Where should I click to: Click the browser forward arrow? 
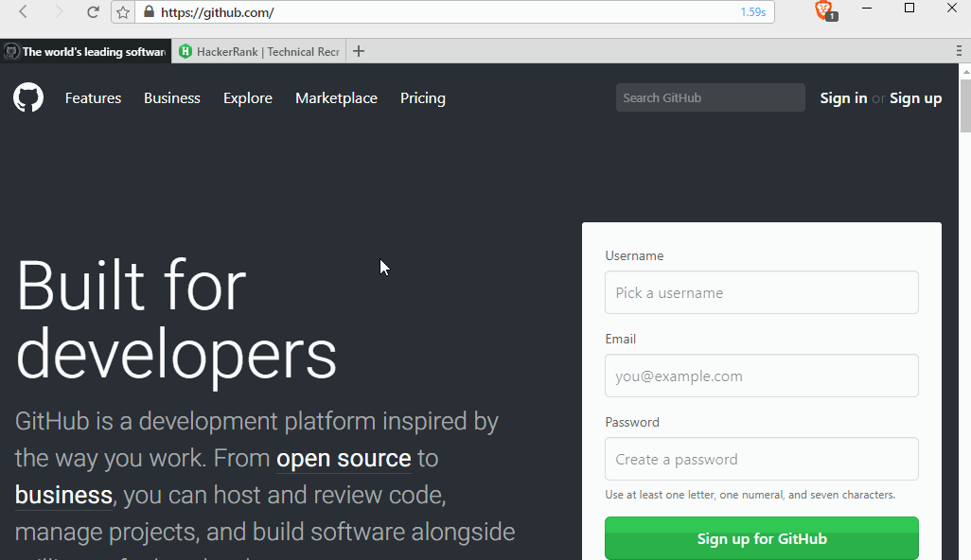59,11
